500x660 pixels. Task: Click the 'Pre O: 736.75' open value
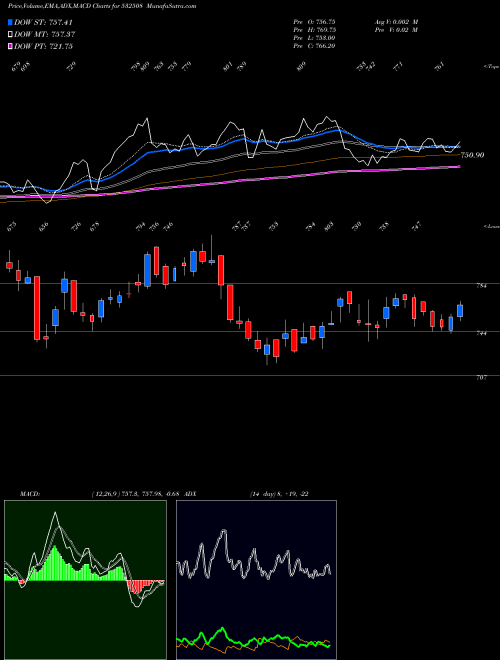(314, 22)
